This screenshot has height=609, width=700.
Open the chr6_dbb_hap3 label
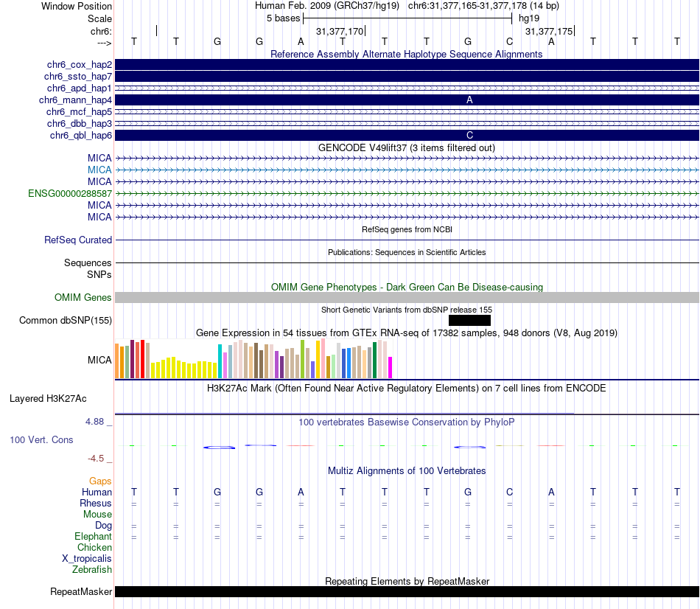tap(80, 124)
